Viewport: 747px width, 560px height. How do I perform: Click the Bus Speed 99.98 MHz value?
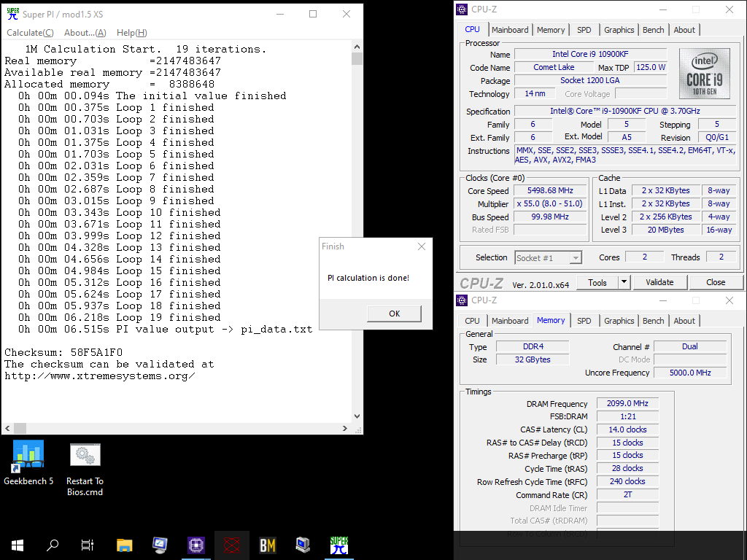[550, 217]
